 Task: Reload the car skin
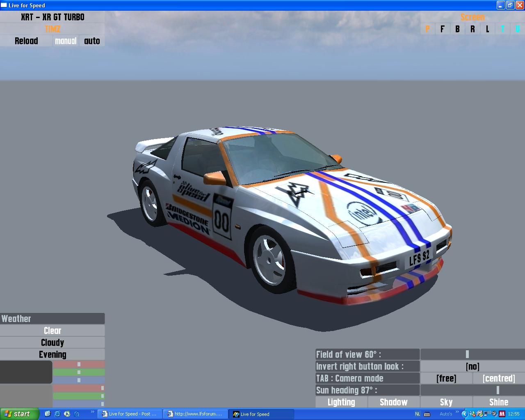point(26,41)
